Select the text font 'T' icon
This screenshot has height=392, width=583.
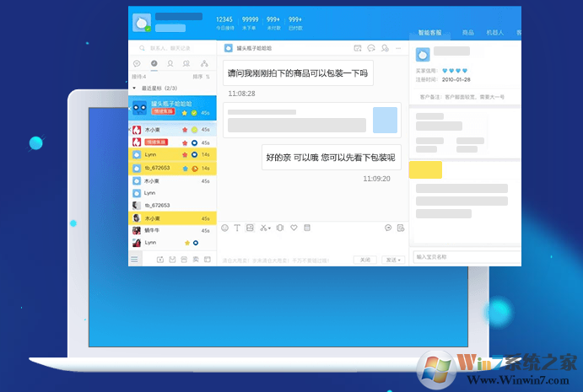pyautogui.click(x=237, y=228)
